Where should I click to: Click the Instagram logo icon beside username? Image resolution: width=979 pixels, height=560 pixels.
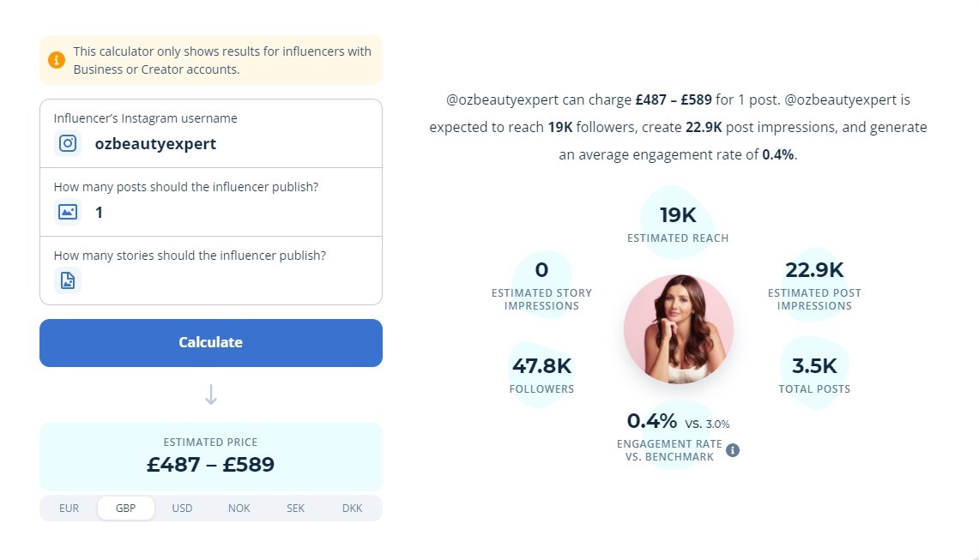click(68, 143)
